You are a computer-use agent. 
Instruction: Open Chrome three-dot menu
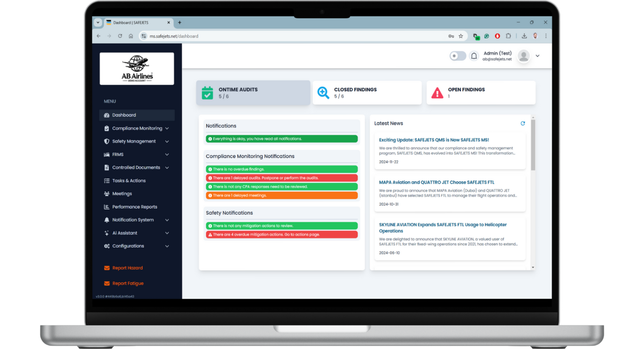point(546,36)
